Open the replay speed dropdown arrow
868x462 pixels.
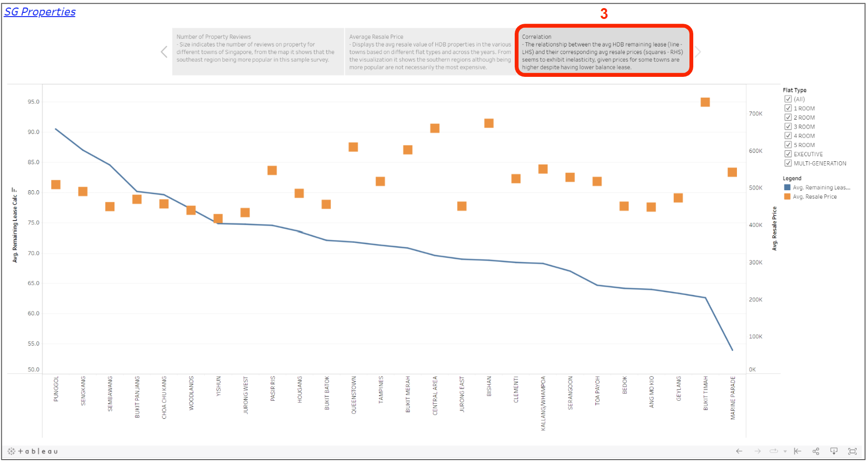click(785, 452)
